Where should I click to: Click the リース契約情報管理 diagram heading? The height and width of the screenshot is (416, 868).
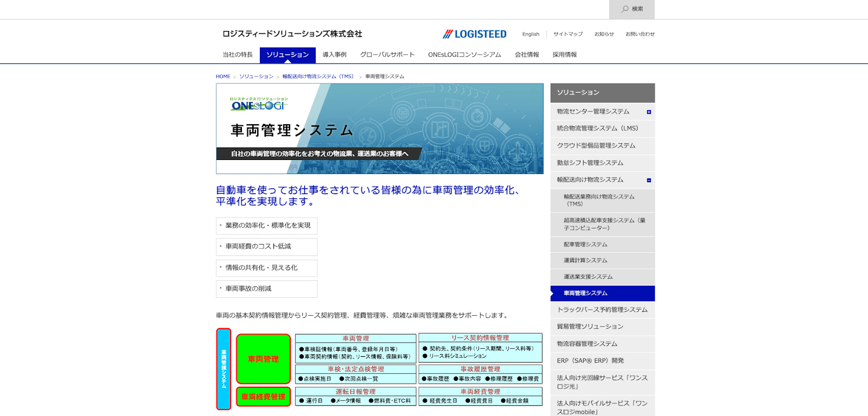(480, 338)
